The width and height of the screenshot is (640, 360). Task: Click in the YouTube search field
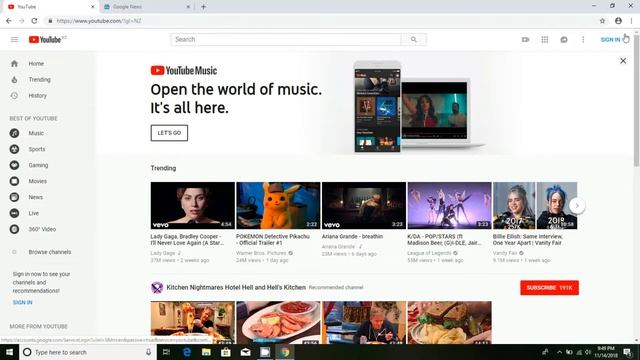[286, 40]
